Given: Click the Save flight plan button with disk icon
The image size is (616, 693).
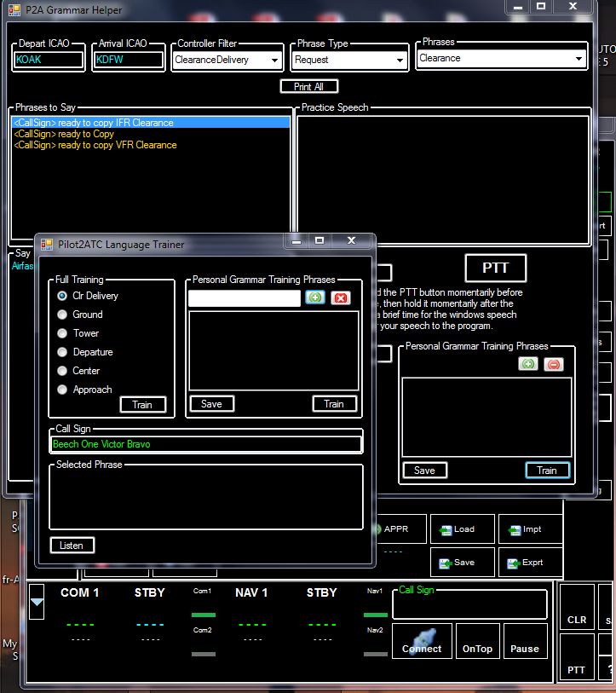Looking at the screenshot, I should (463, 563).
